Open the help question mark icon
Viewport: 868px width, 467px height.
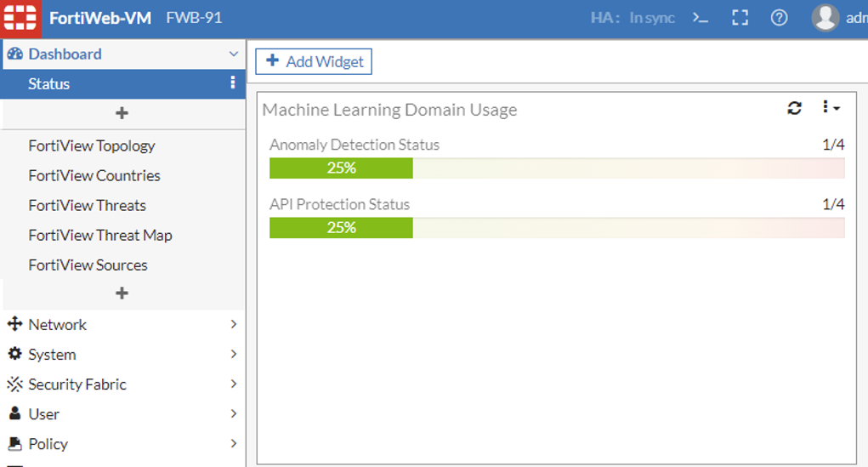[779, 18]
